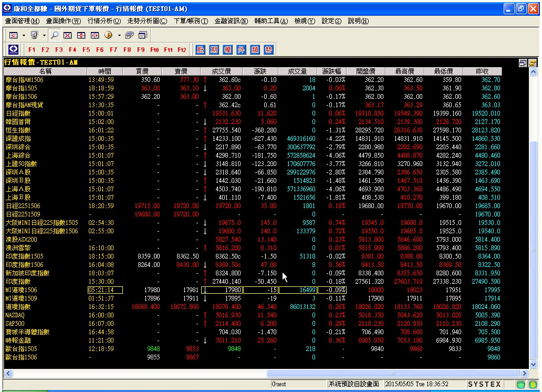
Task: Open the 輔助工具(A) menu
Action: 271,21
